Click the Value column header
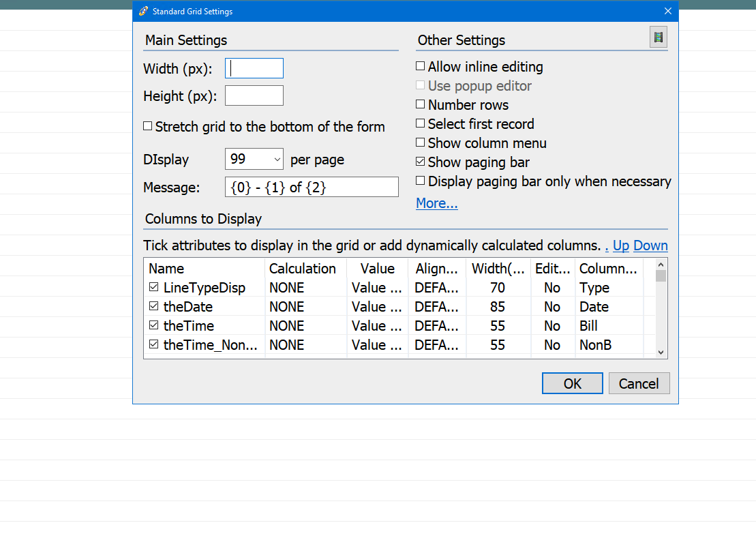This screenshot has height=538, width=756. [x=378, y=269]
